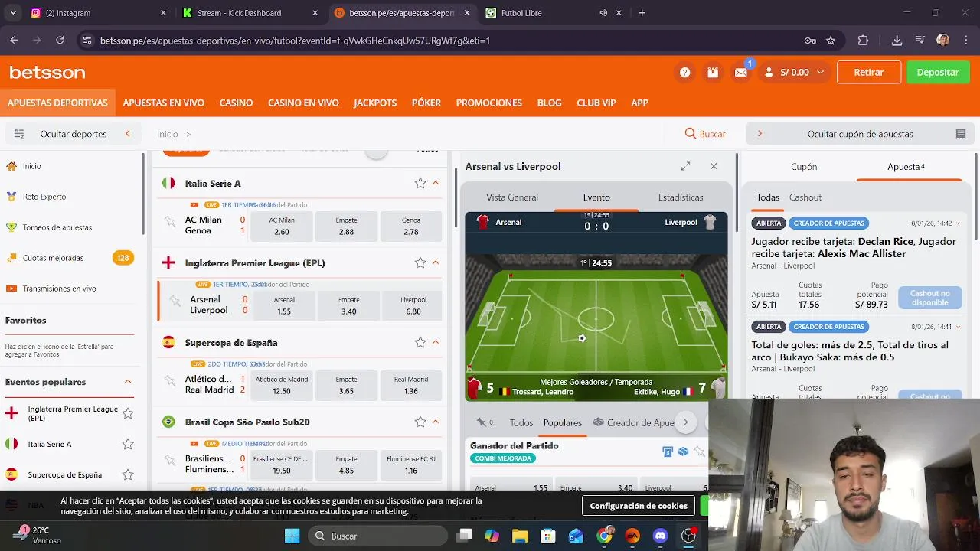
Task: Expand the bet slip panel arrow
Action: [x=759, y=134]
